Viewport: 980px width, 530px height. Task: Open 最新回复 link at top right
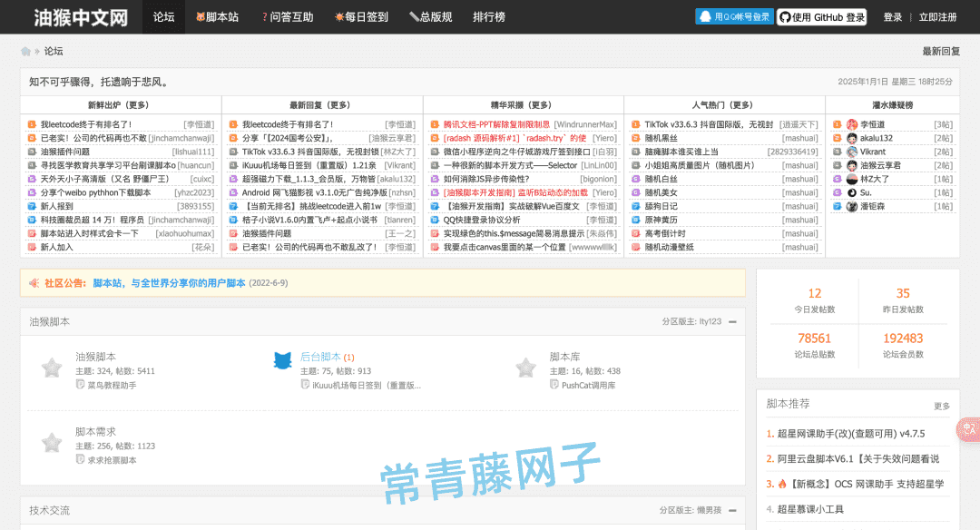[x=941, y=51]
